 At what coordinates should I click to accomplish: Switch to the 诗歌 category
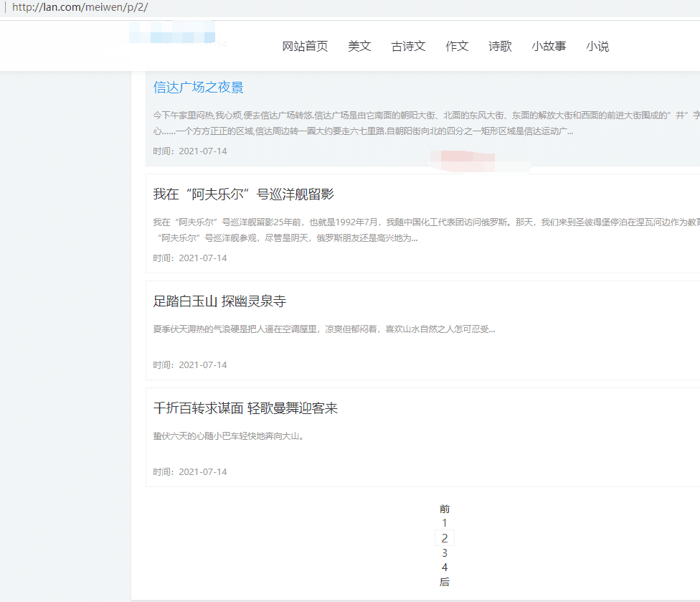click(500, 47)
